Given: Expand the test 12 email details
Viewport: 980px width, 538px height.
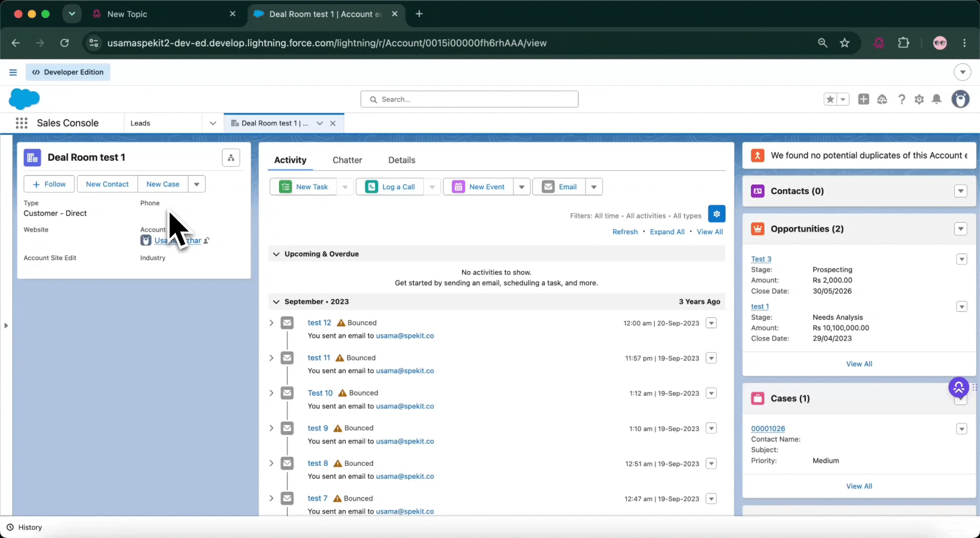Looking at the screenshot, I should point(271,323).
